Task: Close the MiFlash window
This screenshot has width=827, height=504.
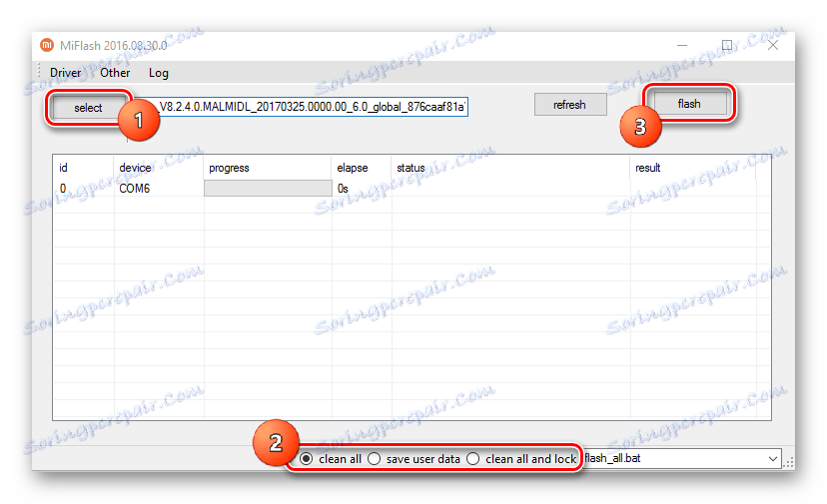Action: (773, 45)
